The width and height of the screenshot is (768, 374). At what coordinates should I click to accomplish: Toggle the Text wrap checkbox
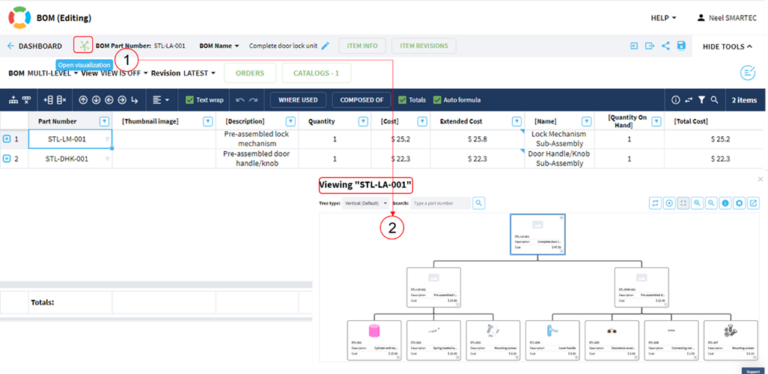(190, 100)
